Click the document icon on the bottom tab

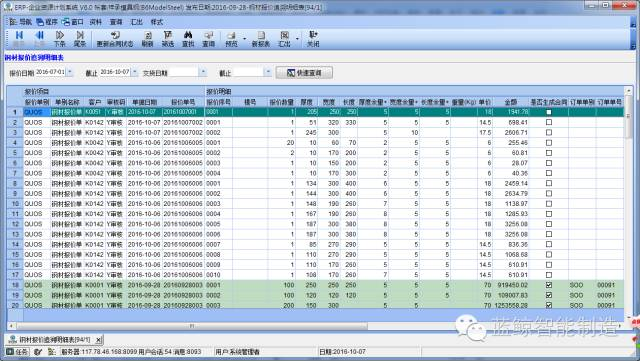pyautogui.click(x=13, y=340)
